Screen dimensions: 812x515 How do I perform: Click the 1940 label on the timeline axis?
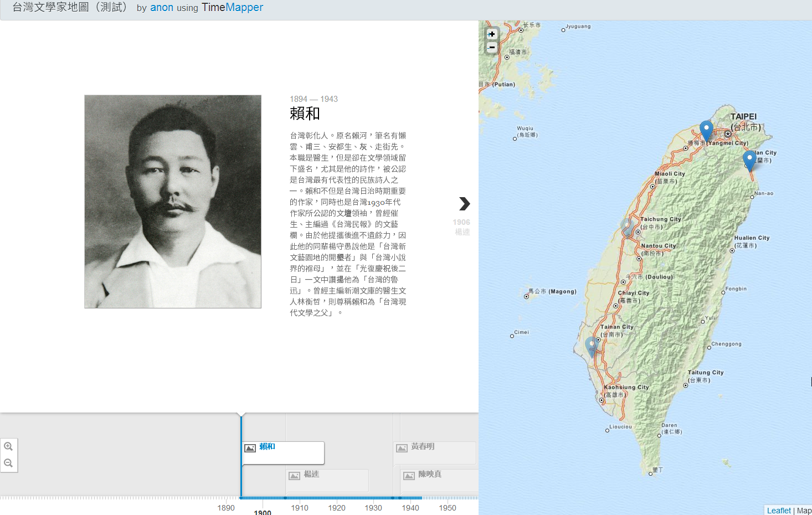(410, 508)
